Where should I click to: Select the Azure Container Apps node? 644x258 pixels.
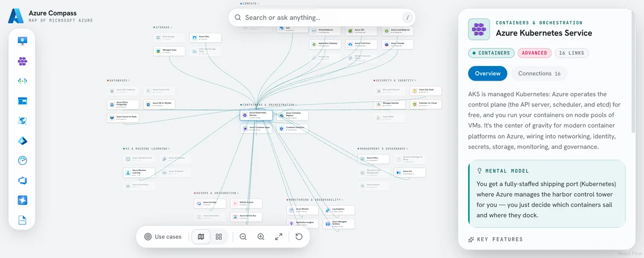(257, 129)
